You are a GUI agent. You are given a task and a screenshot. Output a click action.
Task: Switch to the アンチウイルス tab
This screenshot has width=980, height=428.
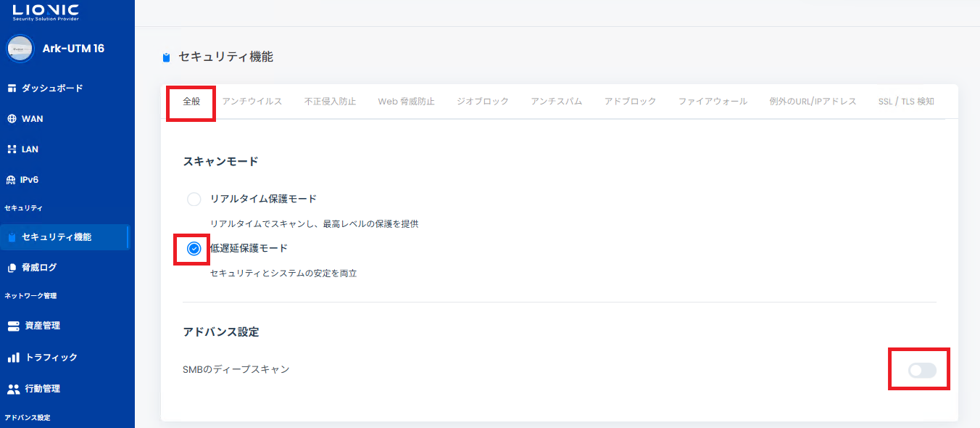click(x=252, y=102)
